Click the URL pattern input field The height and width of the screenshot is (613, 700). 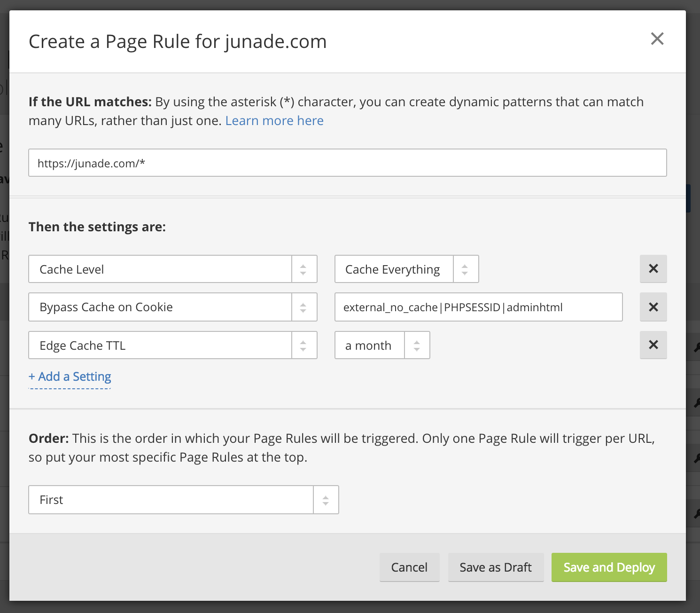click(x=348, y=163)
